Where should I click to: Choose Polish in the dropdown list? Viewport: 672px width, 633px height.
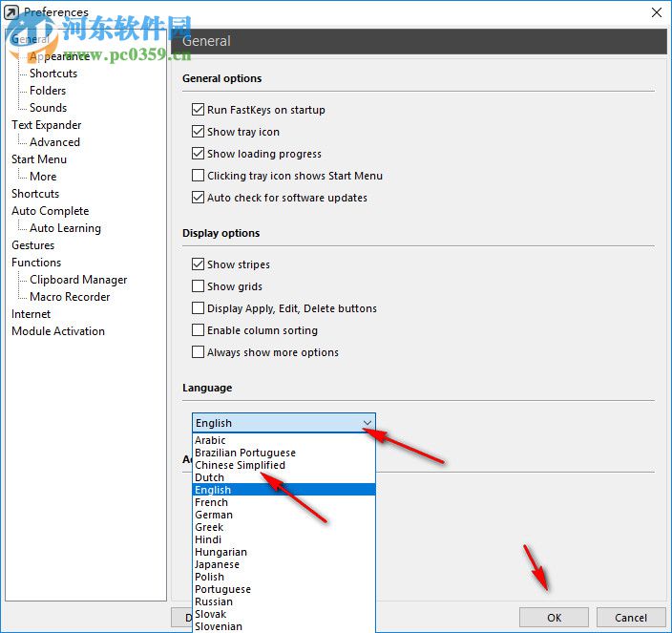point(283,577)
